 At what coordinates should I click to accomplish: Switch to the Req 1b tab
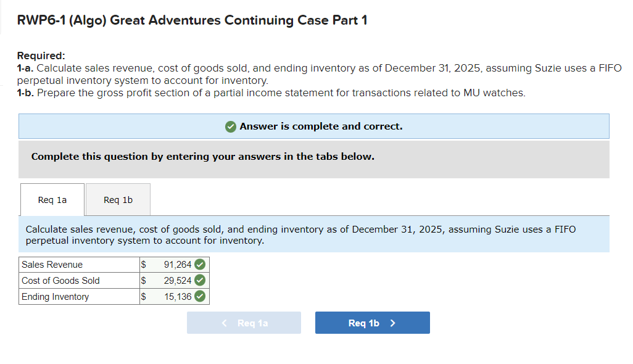pyautogui.click(x=118, y=199)
